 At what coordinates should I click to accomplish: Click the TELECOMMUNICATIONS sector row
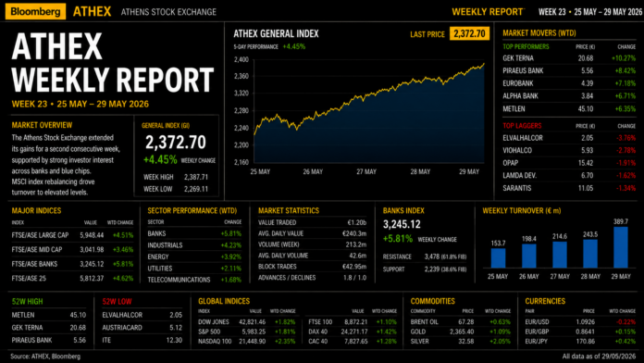(194, 280)
